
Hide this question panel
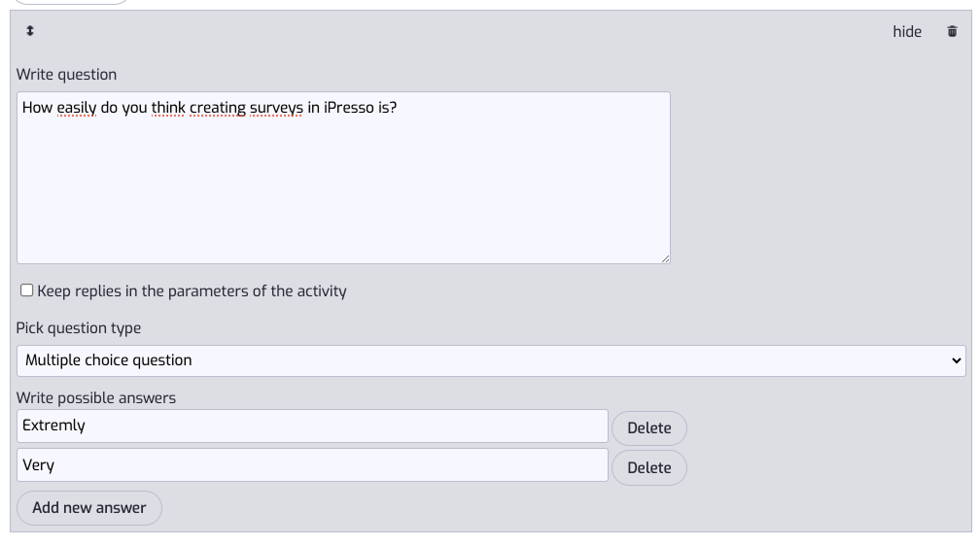tap(906, 32)
